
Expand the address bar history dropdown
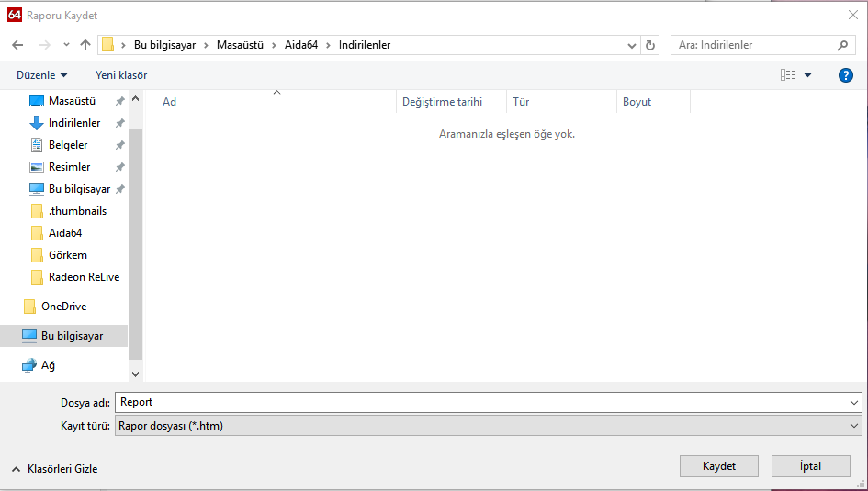pos(632,45)
